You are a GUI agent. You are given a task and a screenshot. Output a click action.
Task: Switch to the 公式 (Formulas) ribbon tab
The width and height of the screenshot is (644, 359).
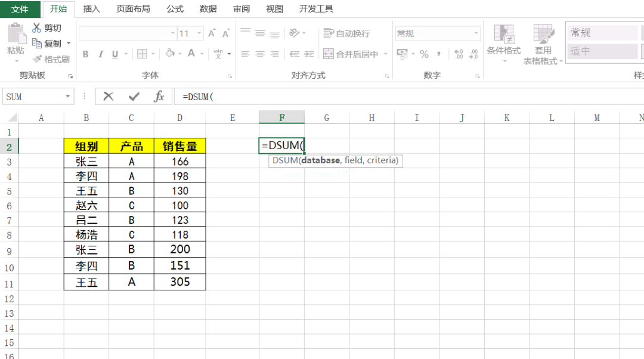point(175,9)
